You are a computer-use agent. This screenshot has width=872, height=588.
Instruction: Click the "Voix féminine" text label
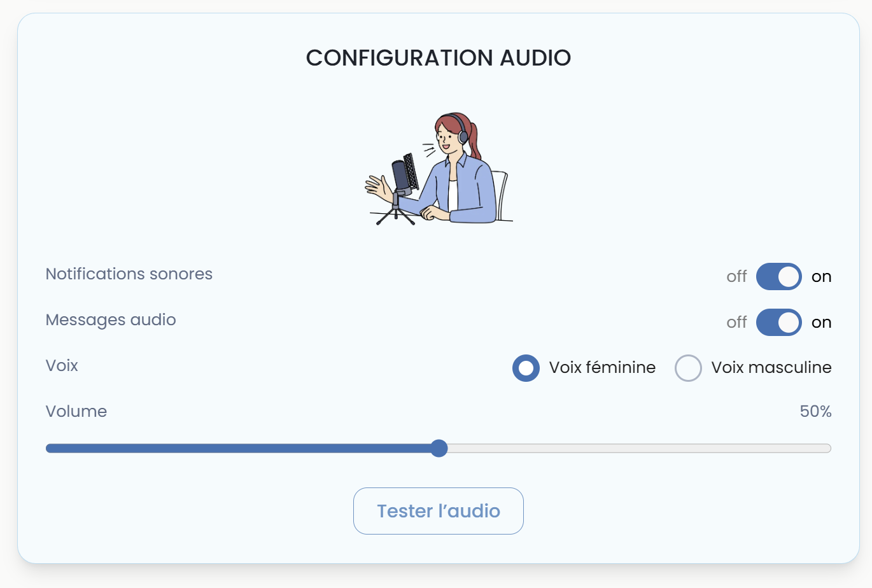click(x=602, y=368)
